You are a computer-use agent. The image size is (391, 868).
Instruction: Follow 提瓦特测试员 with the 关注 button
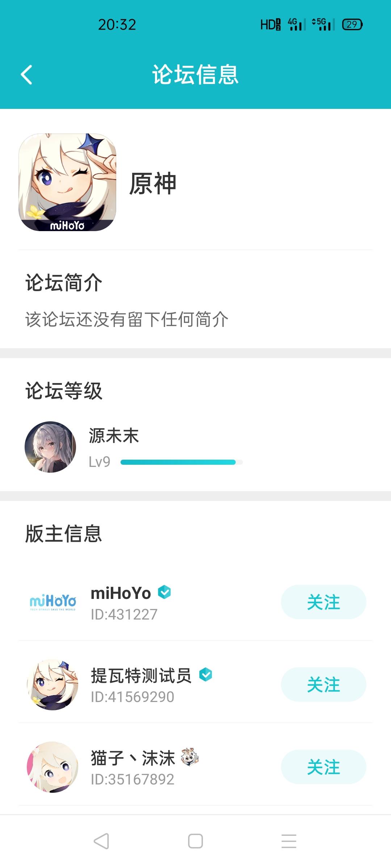click(324, 684)
